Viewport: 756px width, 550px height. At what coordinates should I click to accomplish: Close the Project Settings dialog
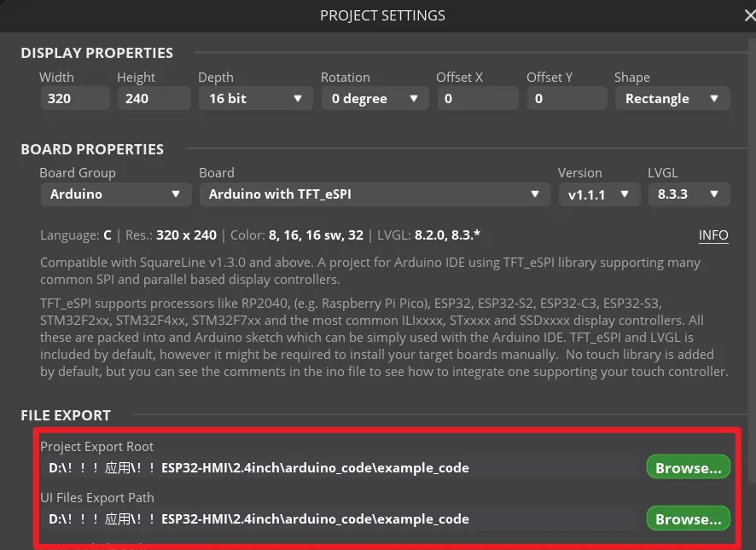[x=748, y=15]
